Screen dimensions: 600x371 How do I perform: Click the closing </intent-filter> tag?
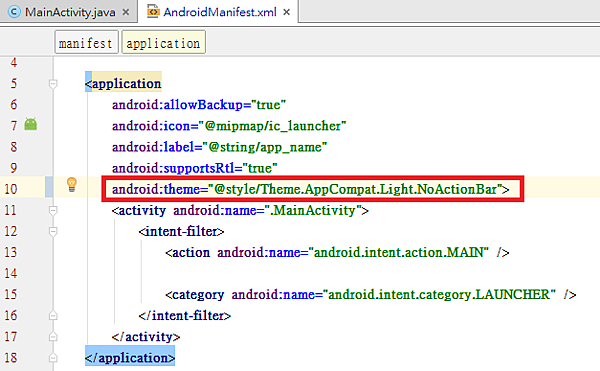click(x=184, y=316)
